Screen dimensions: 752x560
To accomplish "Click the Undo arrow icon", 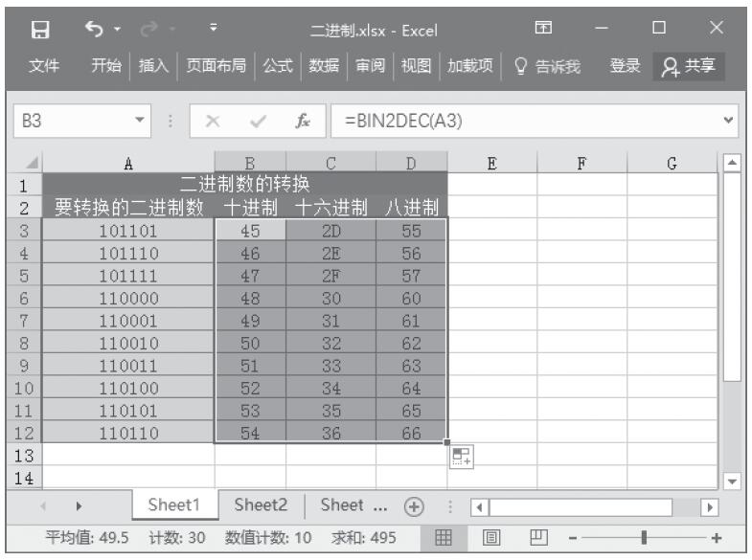I will tap(94, 30).
